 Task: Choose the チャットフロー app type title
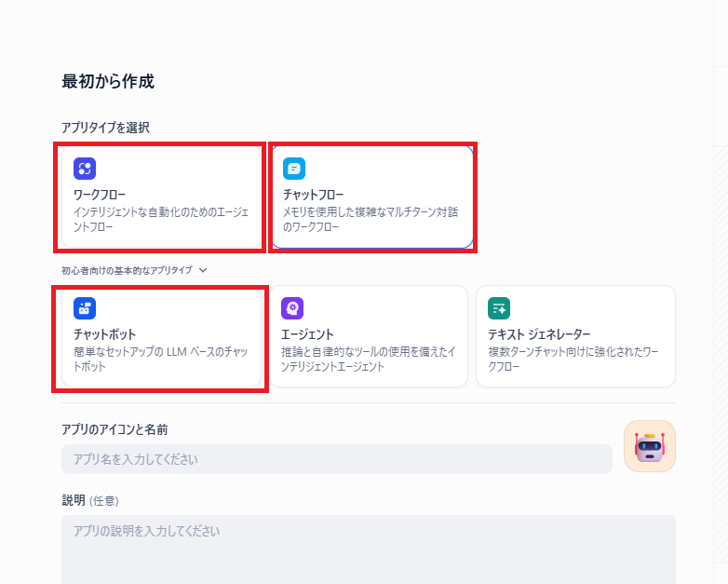(315, 195)
